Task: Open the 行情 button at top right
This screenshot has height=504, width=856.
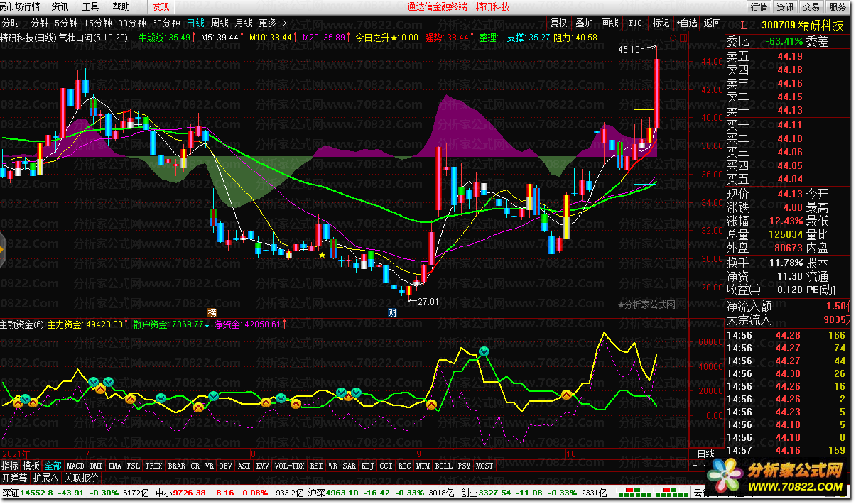Action: point(759,6)
